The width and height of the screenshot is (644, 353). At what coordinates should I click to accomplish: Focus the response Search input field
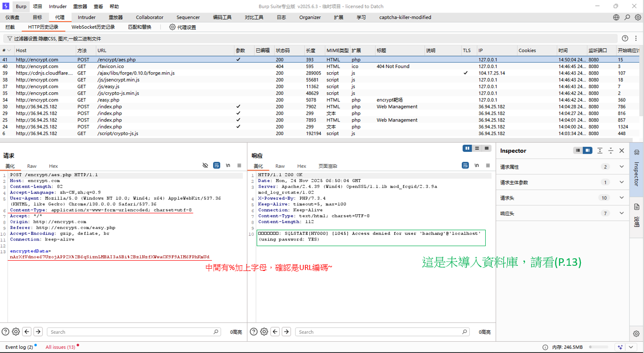pos(382,331)
